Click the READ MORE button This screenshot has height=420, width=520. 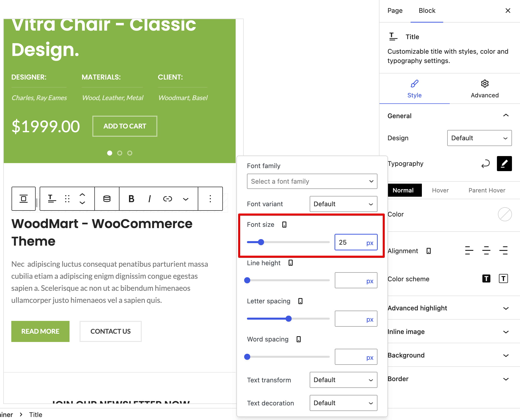(x=40, y=331)
